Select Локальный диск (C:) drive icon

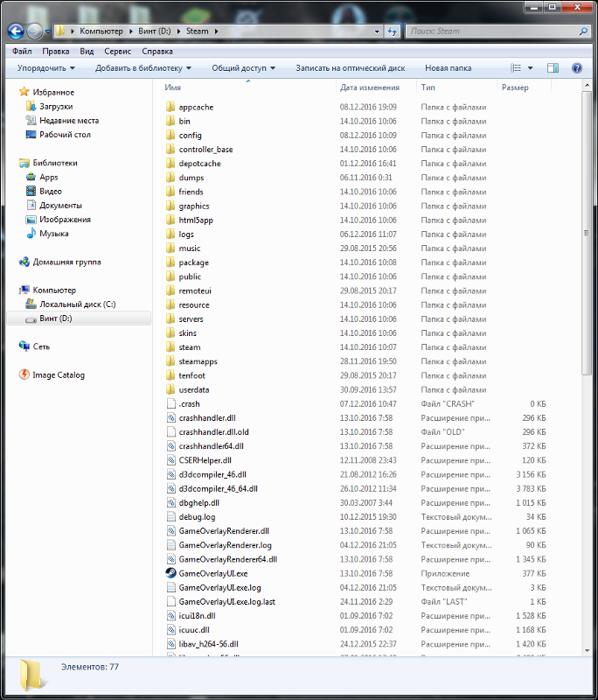click(x=31, y=304)
